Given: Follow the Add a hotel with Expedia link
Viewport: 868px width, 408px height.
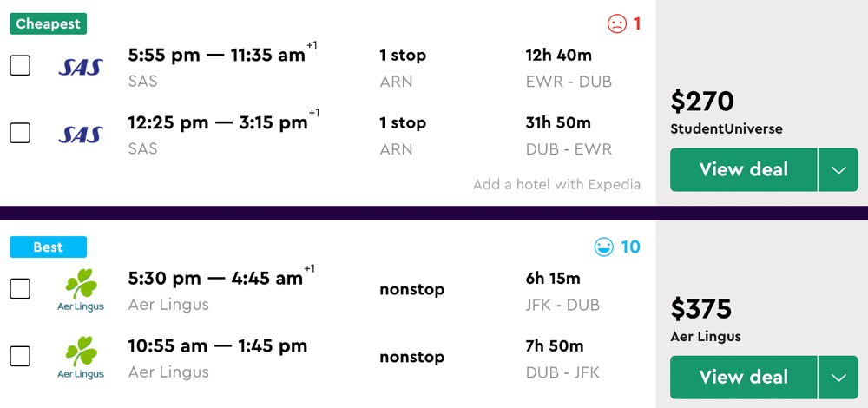Looking at the screenshot, I should coord(556,184).
